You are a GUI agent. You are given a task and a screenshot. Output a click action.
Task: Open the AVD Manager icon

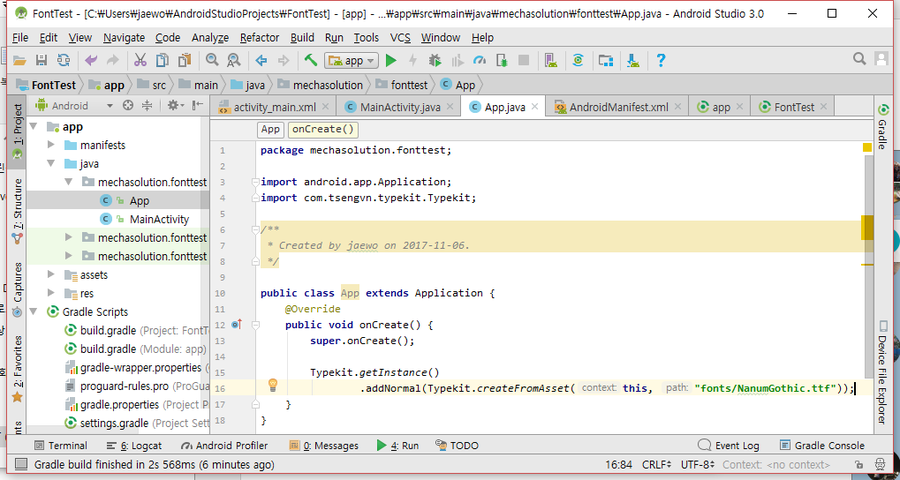[552, 60]
